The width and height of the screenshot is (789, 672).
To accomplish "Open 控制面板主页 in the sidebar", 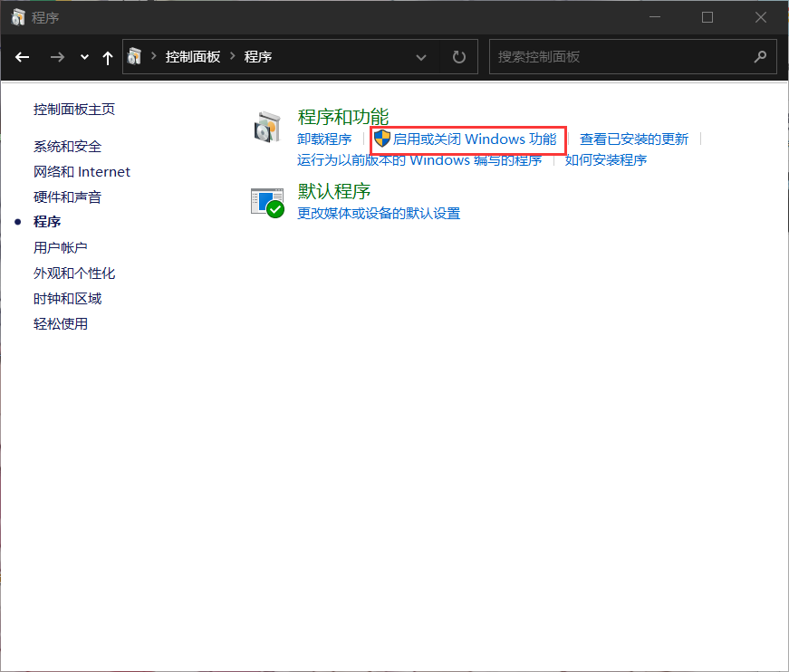I will pyautogui.click(x=74, y=110).
